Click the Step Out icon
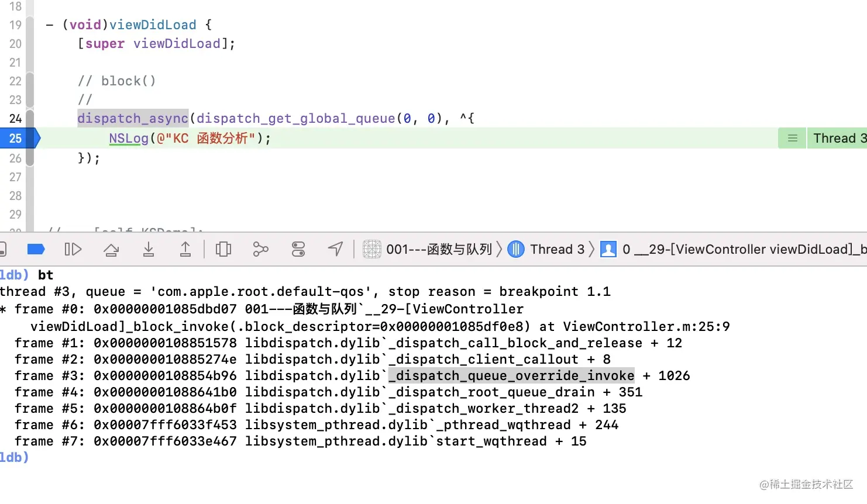This screenshot has height=504, width=867. tap(185, 248)
